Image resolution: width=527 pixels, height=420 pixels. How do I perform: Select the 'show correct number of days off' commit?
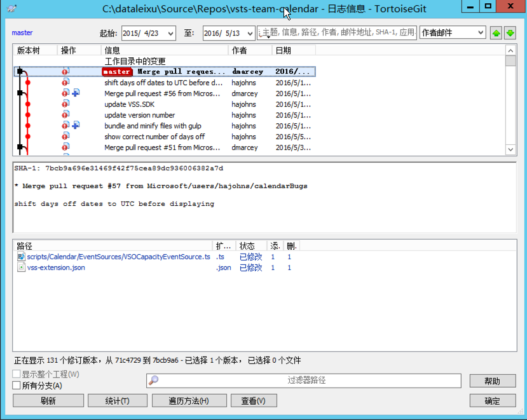tap(165, 137)
